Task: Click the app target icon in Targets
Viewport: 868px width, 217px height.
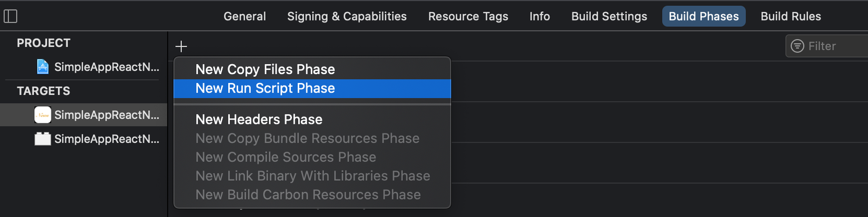Action: coord(43,115)
